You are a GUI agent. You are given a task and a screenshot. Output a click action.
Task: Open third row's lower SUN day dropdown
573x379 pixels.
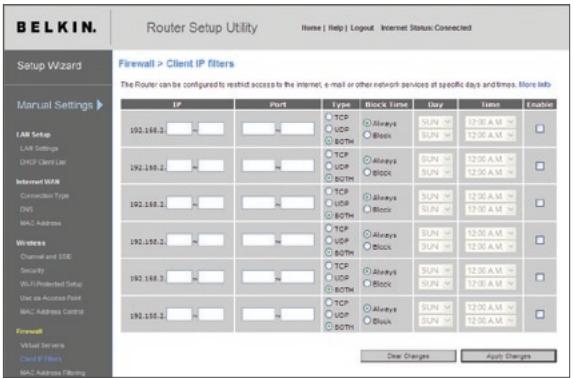(436, 209)
